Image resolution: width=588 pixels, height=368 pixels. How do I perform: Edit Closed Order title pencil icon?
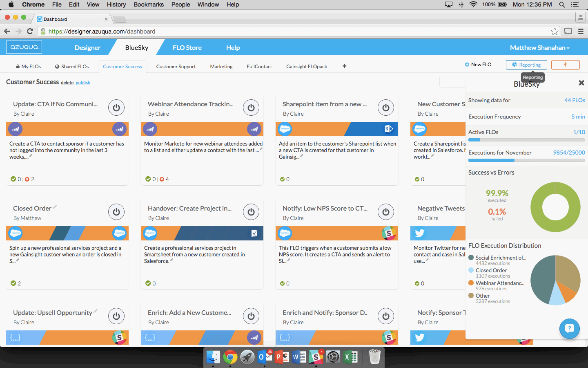click(x=55, y=207)
